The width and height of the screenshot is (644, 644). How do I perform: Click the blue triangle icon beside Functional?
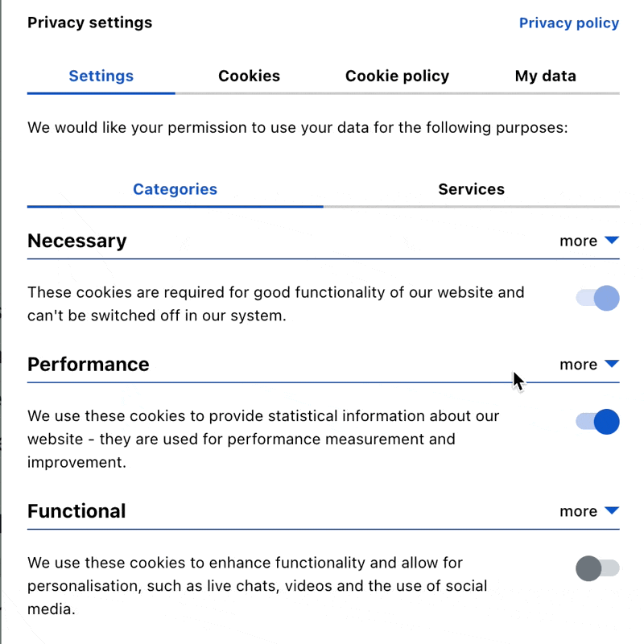pos(612,510)
